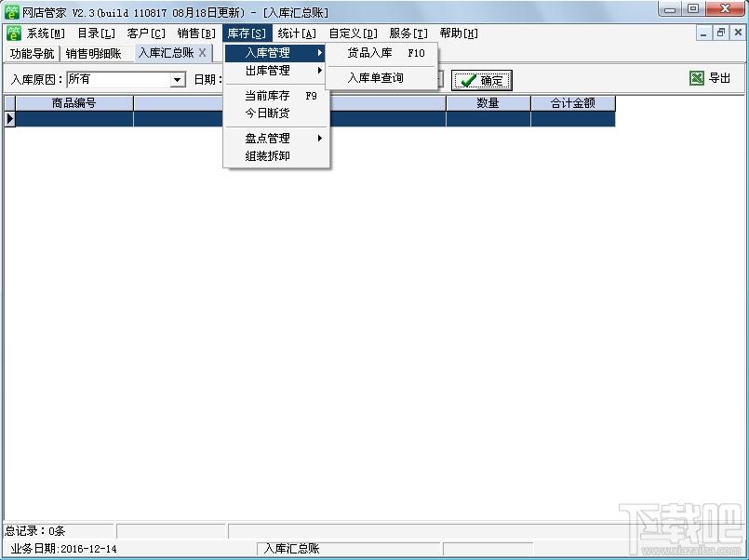Screen dimensions: 749x560
Task: Click the 数量 column header
Action: tap(488, 102)
